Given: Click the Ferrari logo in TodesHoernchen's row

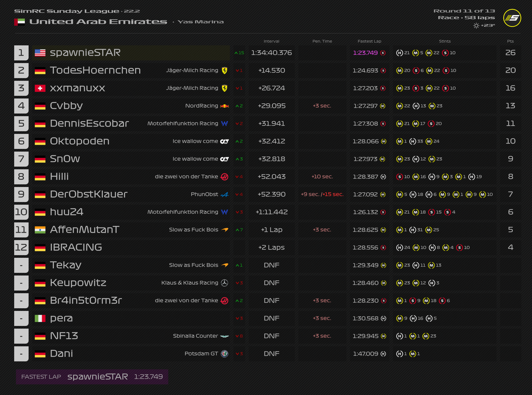Looking at the screenshot, I should pyautogui.click(x=225, y=70).
